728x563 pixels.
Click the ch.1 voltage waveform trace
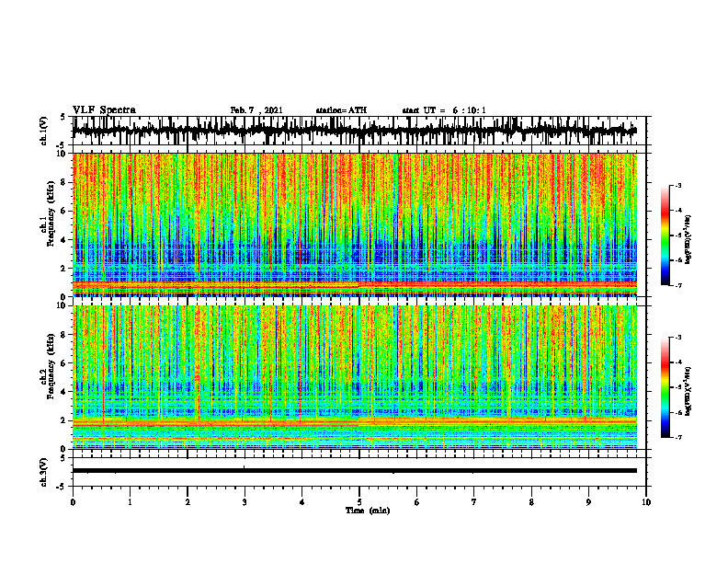[x=355, y=131]
